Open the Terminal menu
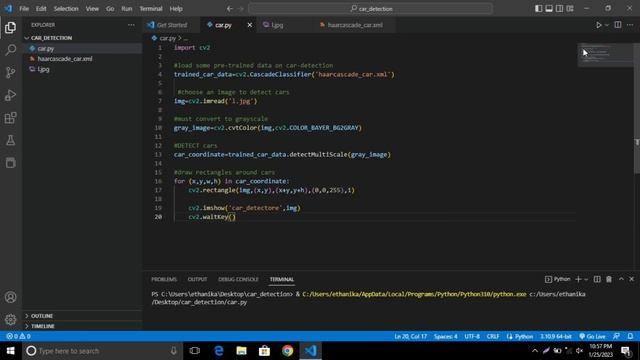Image resolution: width=640 pixels, height=360 pixels. coord(151,9)
